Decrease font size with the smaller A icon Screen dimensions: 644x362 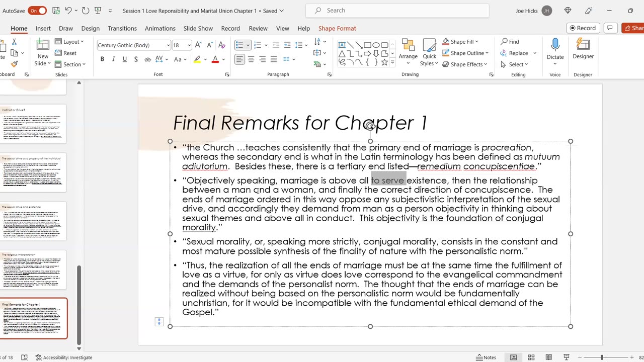click(209, 45)
